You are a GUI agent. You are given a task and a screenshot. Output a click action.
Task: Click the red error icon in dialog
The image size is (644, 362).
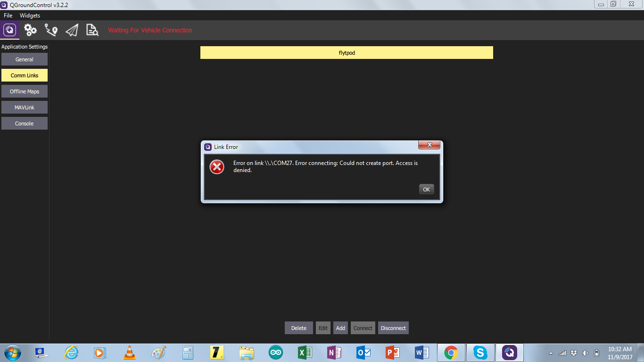pos(217,166)
